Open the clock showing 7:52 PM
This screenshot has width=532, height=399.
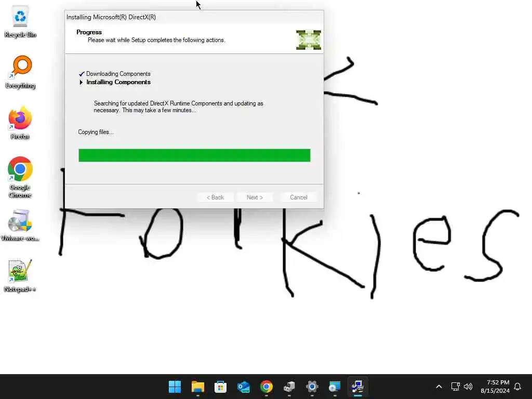(x=495, y=387)
